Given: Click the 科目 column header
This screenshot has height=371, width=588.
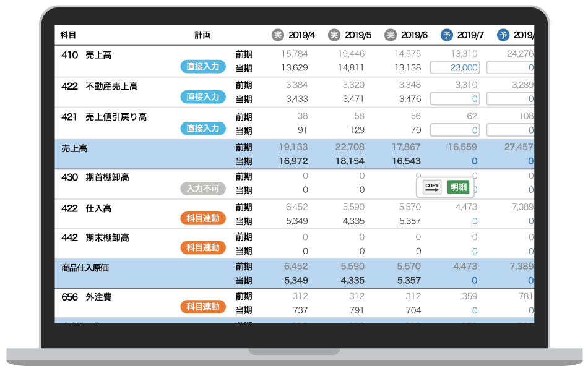Looking at the screenshot, I should [x=68, y=35].
